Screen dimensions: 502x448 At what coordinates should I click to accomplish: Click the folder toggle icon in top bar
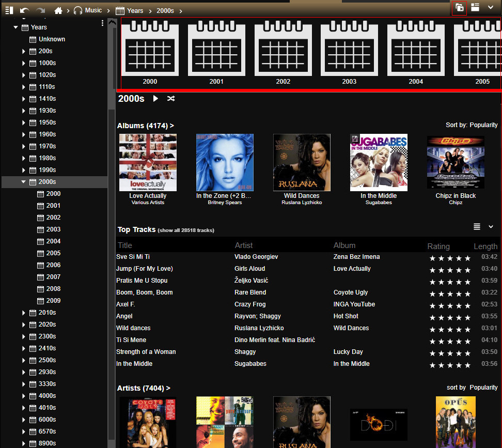click(459, 8)
